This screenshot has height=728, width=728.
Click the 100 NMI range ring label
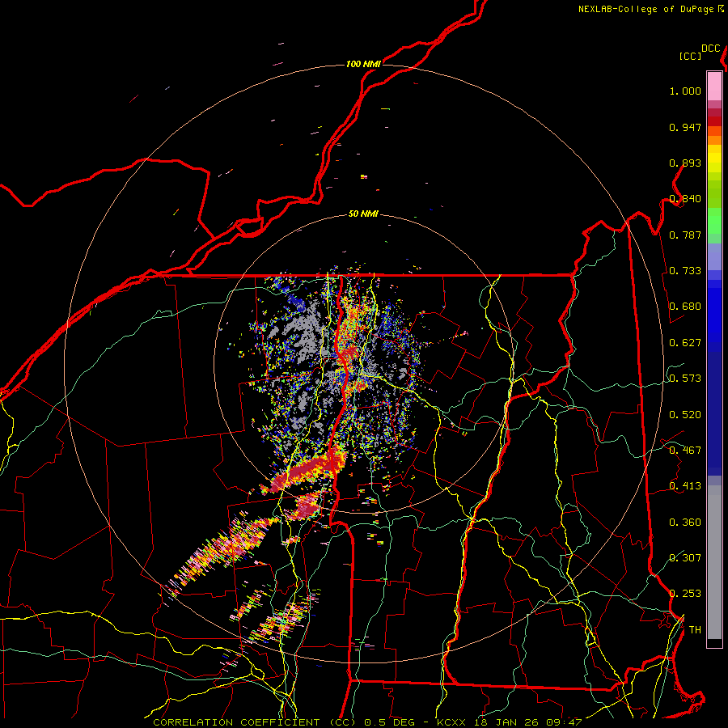tap(363, 64)
